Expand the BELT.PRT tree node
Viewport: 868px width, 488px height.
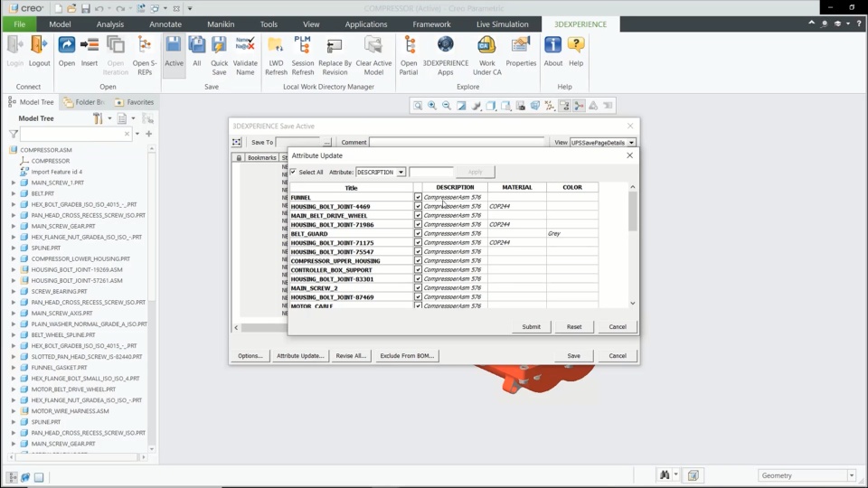click(x=14, y=193)
